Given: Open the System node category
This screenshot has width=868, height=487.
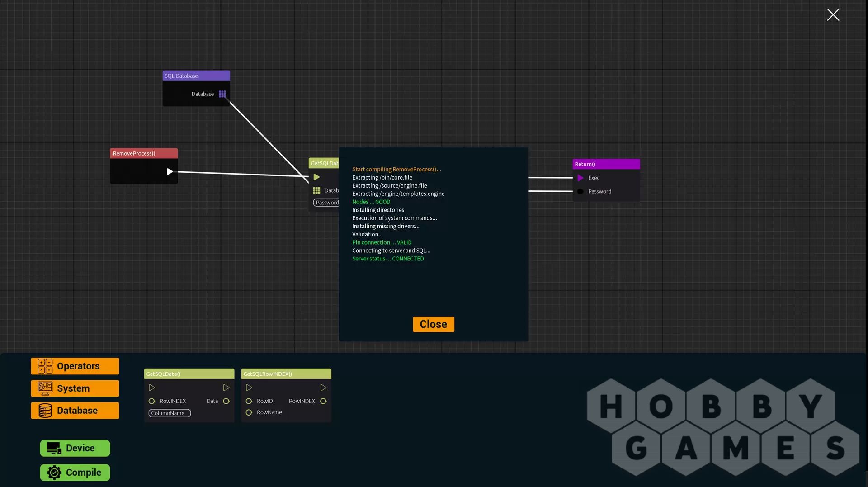Looking at the screenshot, I should coord(75,388).
